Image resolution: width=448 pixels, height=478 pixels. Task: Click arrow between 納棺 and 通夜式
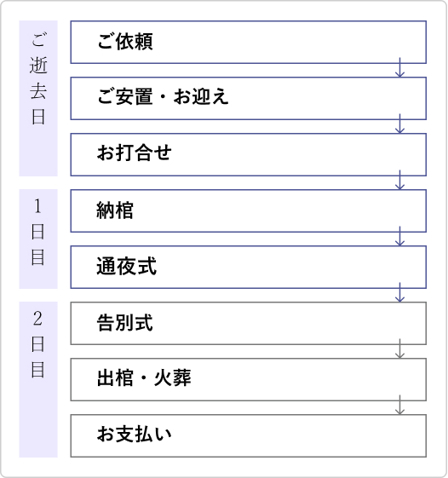pos(399,236)
